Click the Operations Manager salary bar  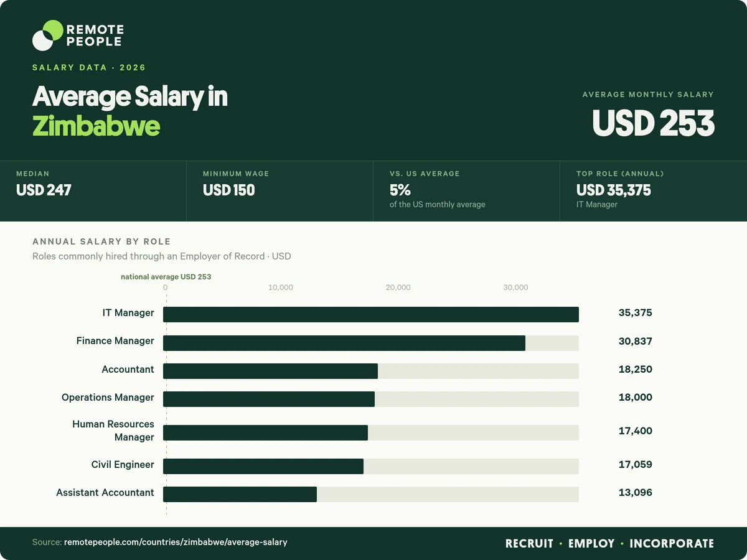tap(269, 399)
